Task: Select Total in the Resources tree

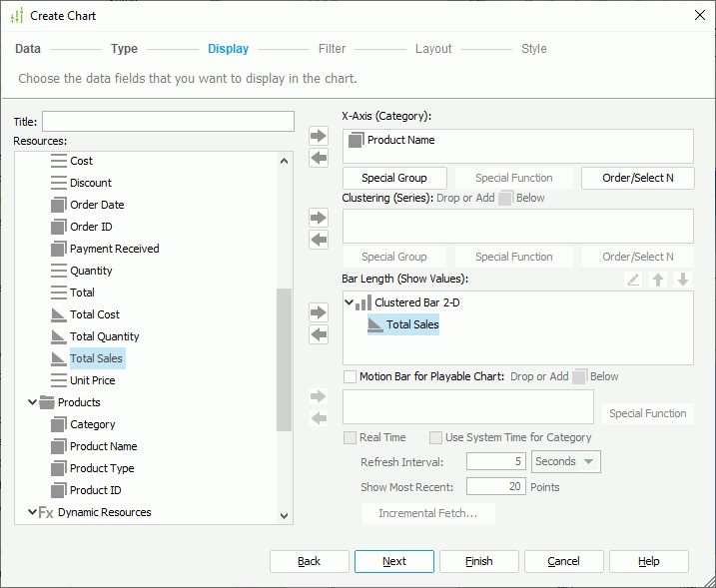Action: (82, 293)
